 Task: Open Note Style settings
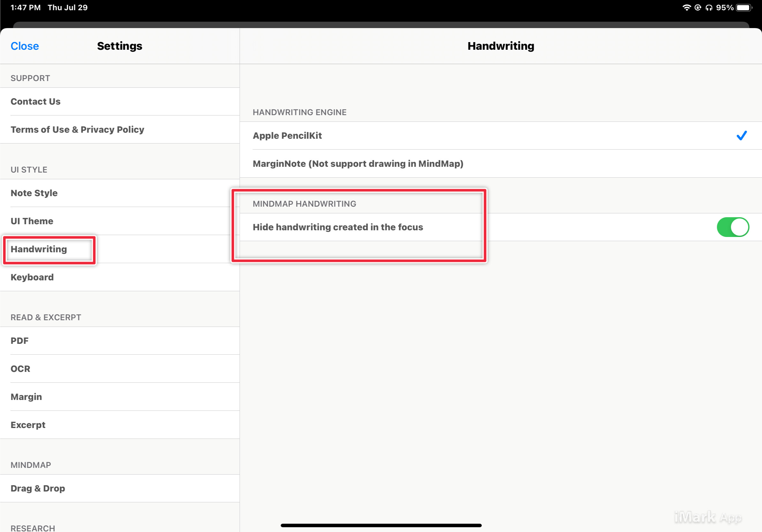(x=34, y=193)
